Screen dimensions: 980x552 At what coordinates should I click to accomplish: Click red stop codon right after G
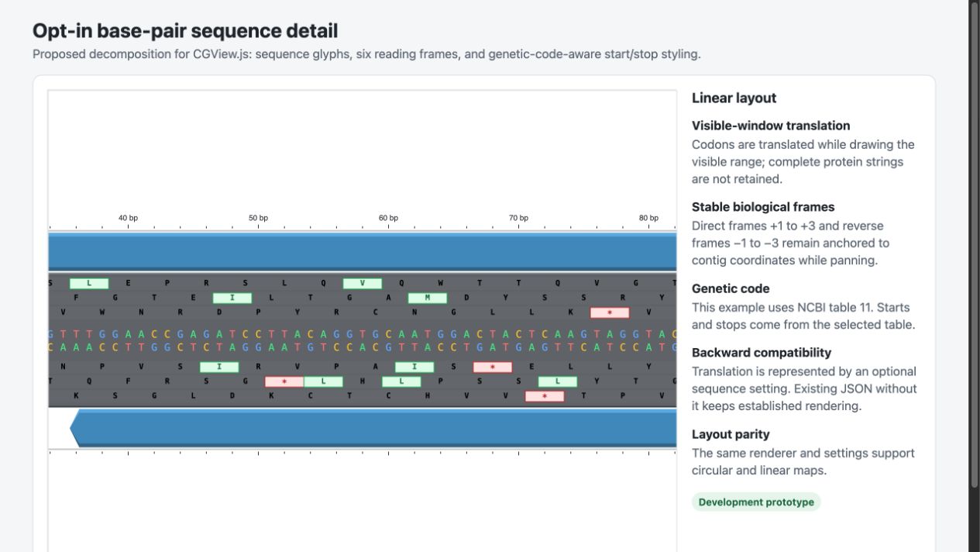(284, 381)
